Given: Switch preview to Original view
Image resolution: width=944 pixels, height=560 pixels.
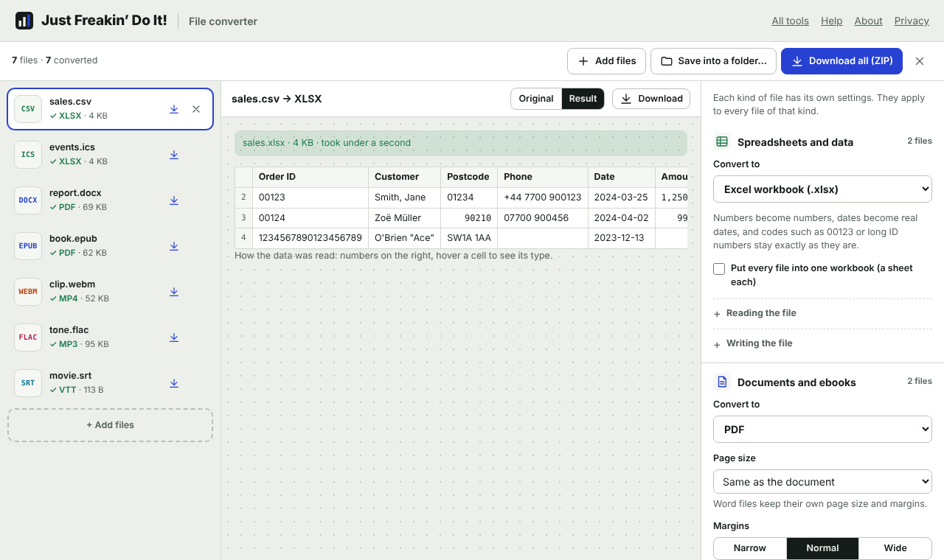Looking at the screenshot, I should click(536, 99).
